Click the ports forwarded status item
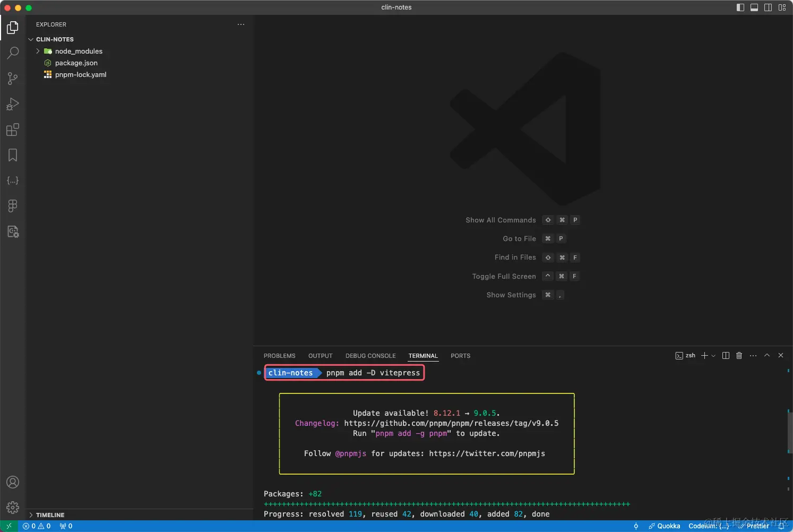 pyautogui.click(x=66, y=526)
